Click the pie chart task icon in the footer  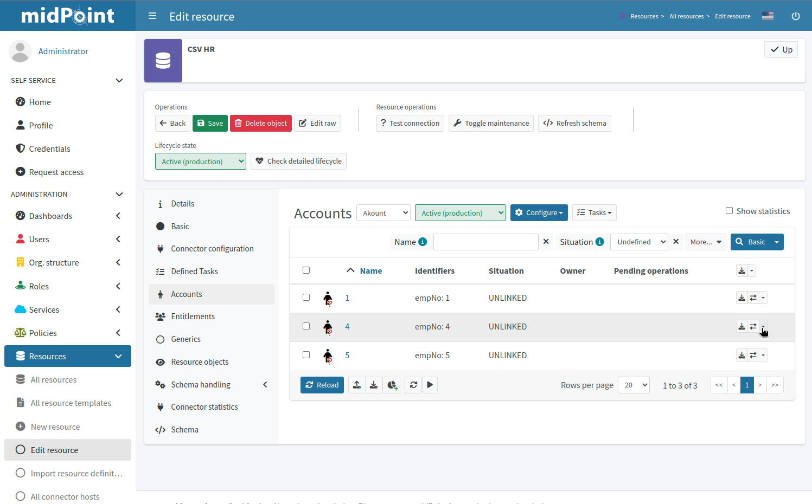tap(392, 385)
